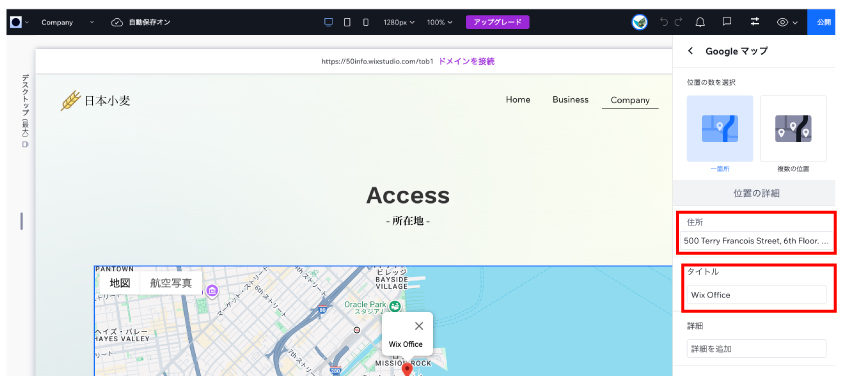This screenshot has height=384, width=842.
Task: Click the 住所 address input field
Action: (x=757, y=241)
